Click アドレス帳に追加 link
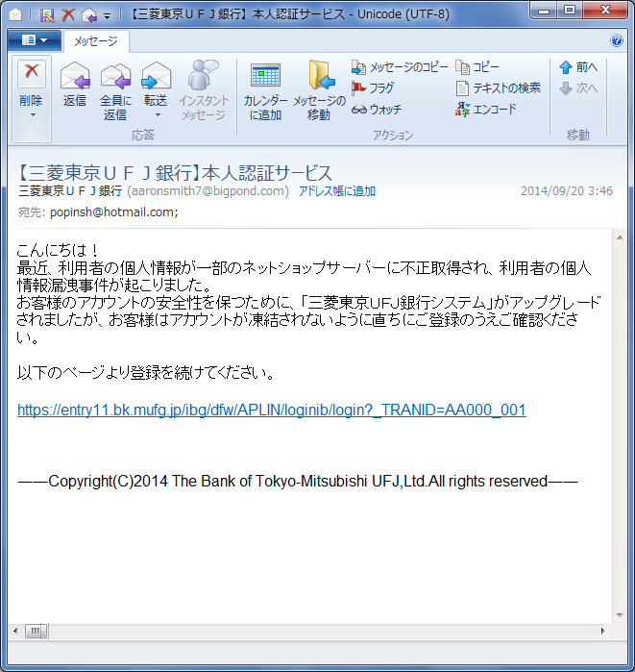This screenshot has width=635, height=672. pos(337,191)
